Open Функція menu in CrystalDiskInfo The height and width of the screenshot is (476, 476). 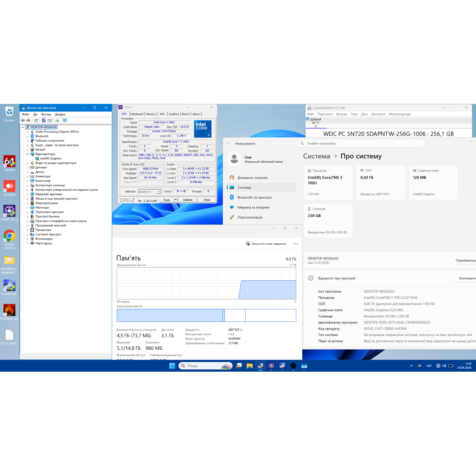342,114
